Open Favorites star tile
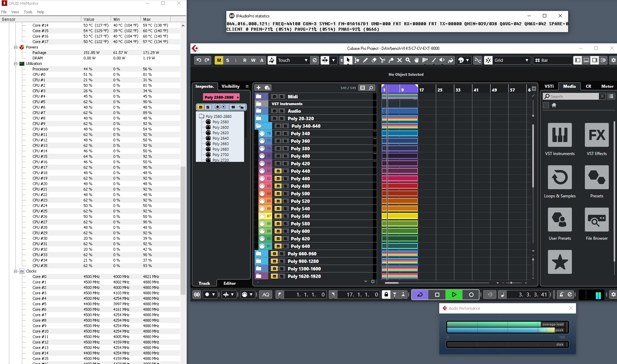The width and height of the screenshot is (617, 364). click(x=560, y=262)
